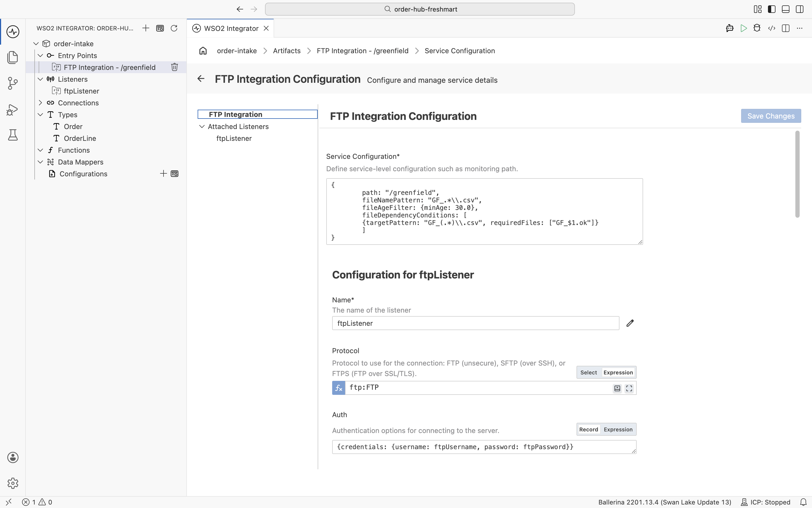Switch Protocol field to Expression mode
The height and width of the screenshot is (508, 812).
coord(618,372)
